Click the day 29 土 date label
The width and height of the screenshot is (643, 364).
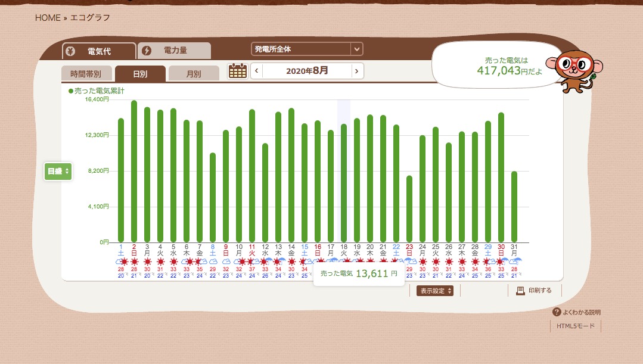488,250
